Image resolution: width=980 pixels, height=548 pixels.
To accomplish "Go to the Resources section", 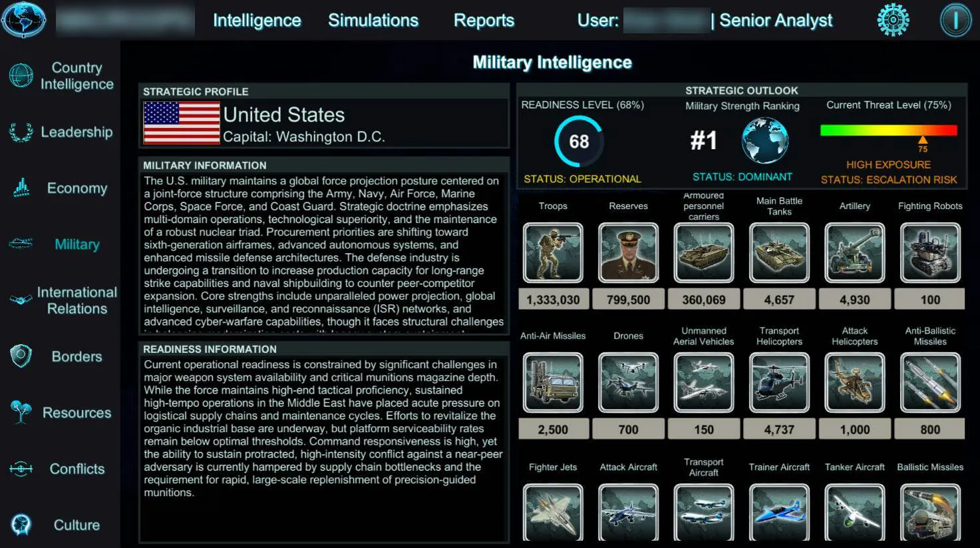I will click(77, 413).
